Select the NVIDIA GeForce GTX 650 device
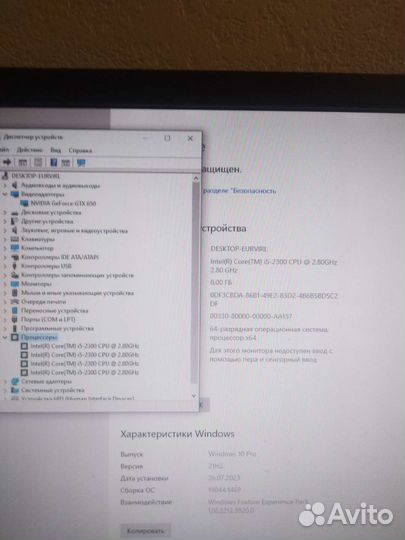Viewport: 405px width, 540px height. coord(63,203)
